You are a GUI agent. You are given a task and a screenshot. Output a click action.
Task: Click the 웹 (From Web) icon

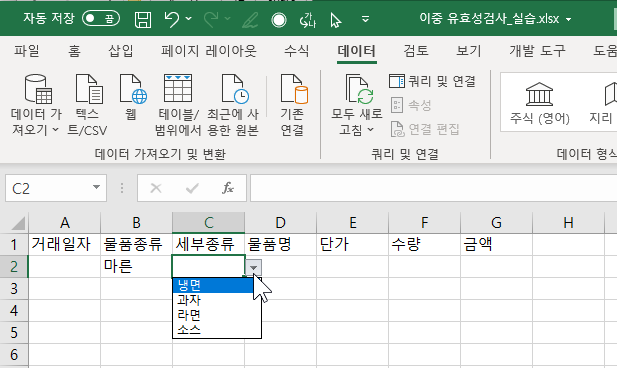coord(133,89)
